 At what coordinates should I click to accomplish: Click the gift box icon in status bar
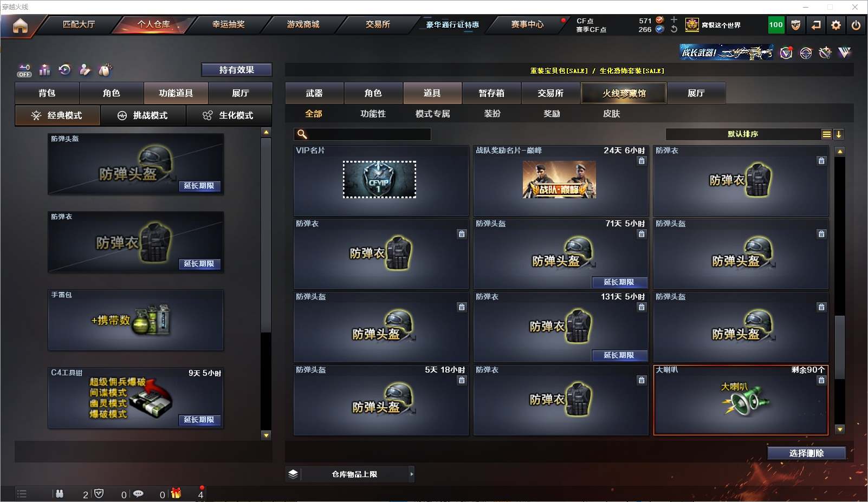(x=176, y=493)
